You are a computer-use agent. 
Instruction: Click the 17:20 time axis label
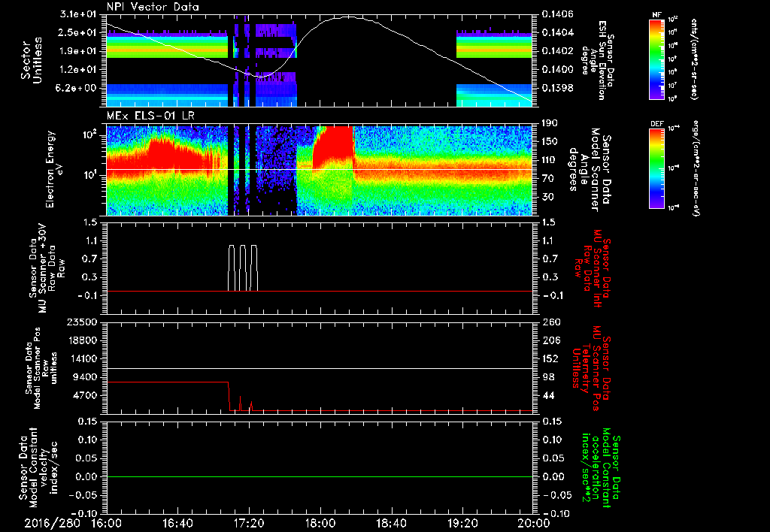coord(250,523)
